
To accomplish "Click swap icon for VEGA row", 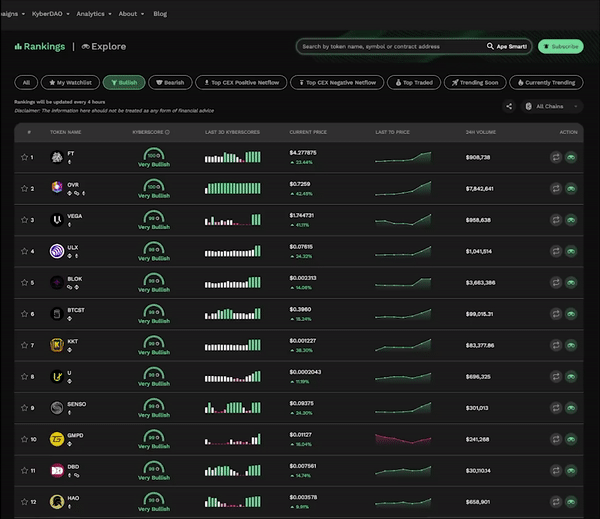I will (556, 220).
